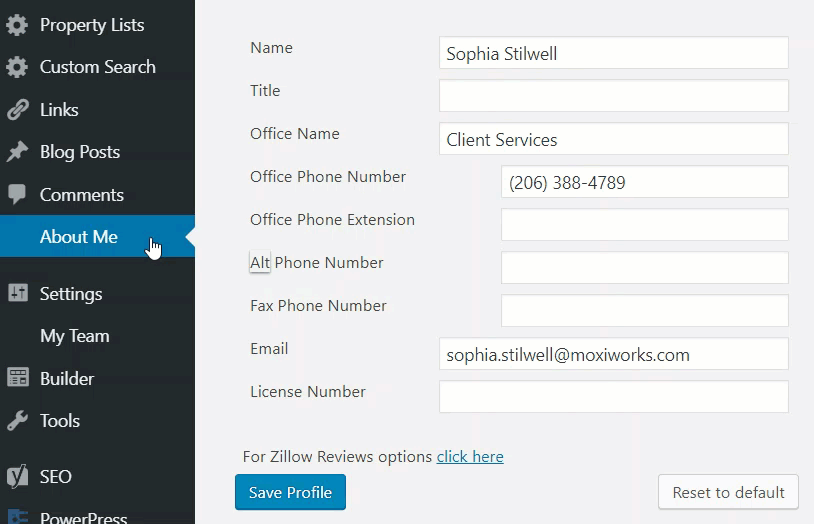The image size is (814, 524).
Task: Click the Blog Posts pushpin icon
Action: coord(17,152)
